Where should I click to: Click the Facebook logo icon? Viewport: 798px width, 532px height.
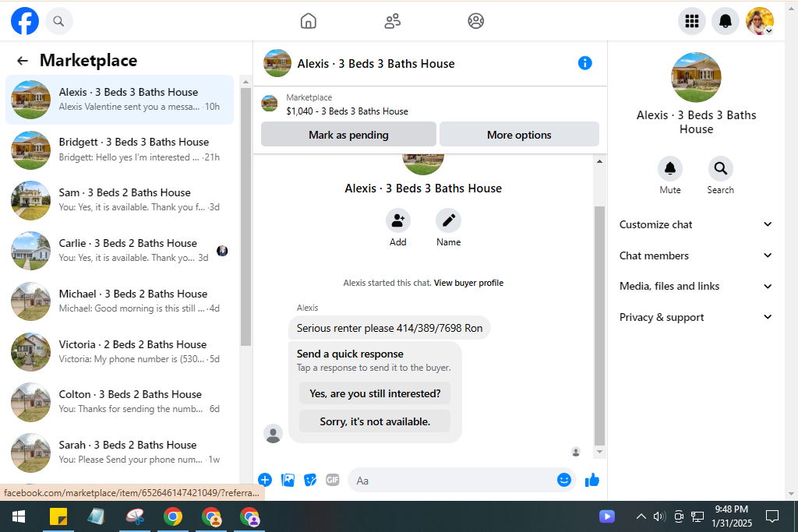coord(25,21)
